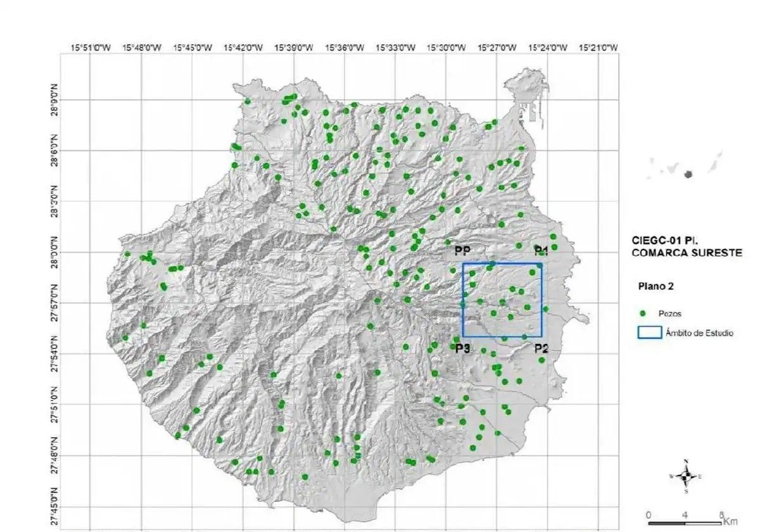Image resolution: width=760 pixels, height=532 pixels.
Task: Click the 15°51'0"W longitude label
Action: click(92, 47)
